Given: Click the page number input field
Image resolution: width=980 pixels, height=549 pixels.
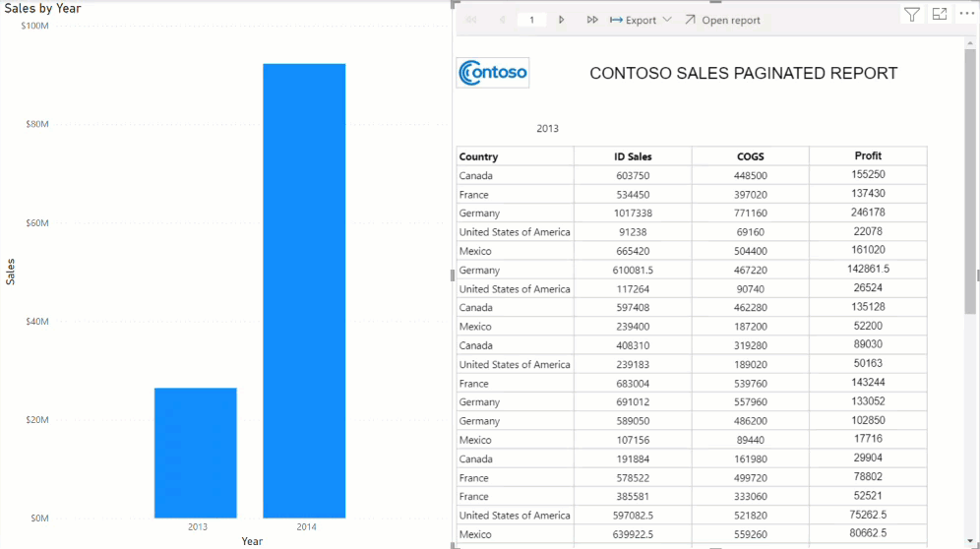Looking at the screenshot, I should (532, 20).
